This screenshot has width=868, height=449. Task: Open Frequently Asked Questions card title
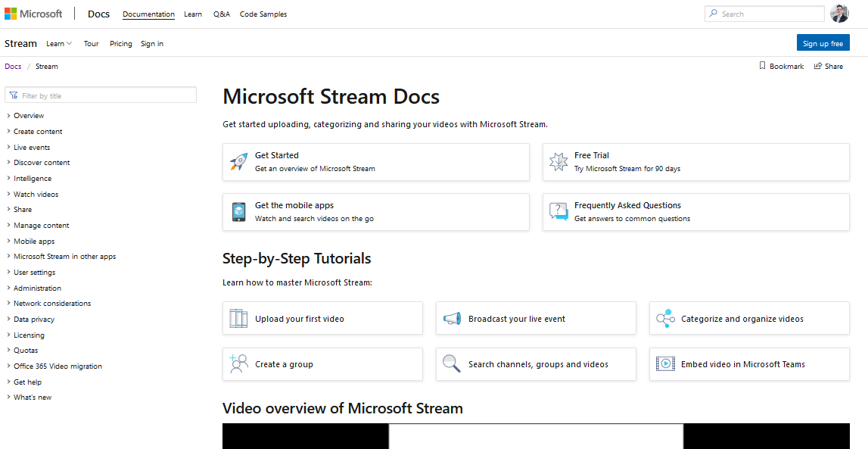coord(628,205)
